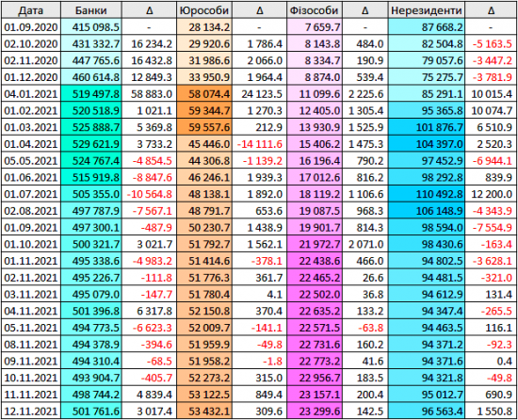The height and width of the screenshot is (420, 518).
Task: Select the Дата column header
Action: 31,10
